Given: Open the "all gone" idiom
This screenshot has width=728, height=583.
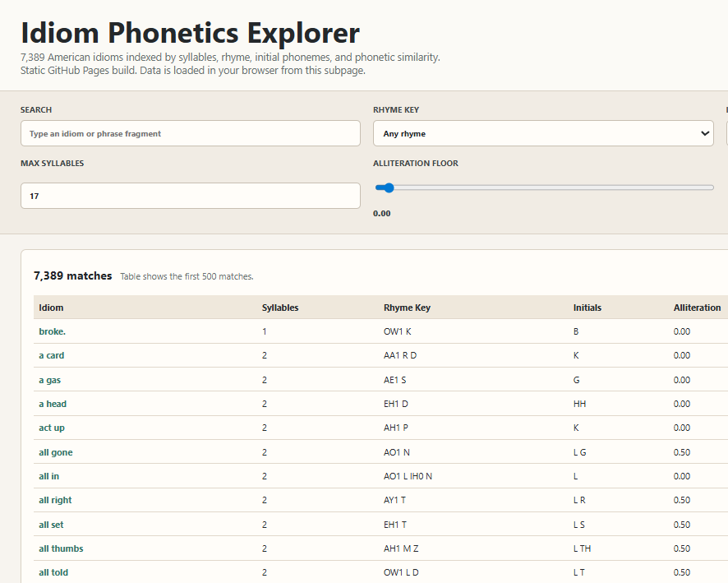Looking at the screenshot, I should point(55,451).
